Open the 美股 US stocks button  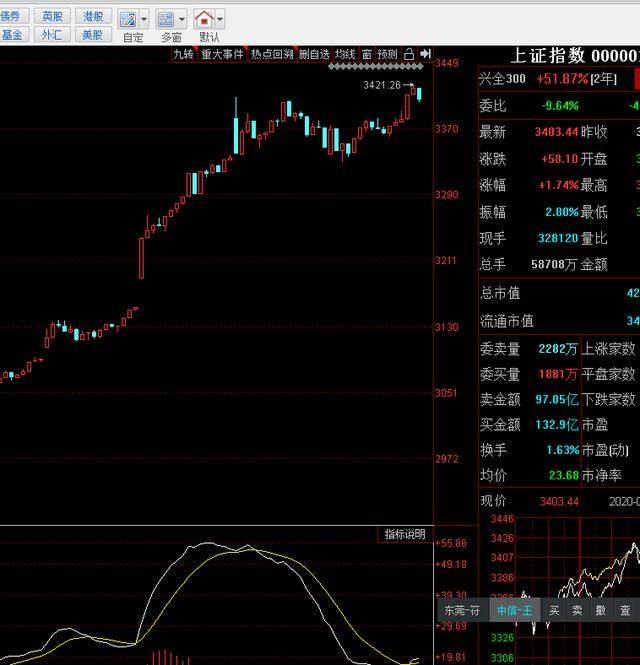point(93,34)
